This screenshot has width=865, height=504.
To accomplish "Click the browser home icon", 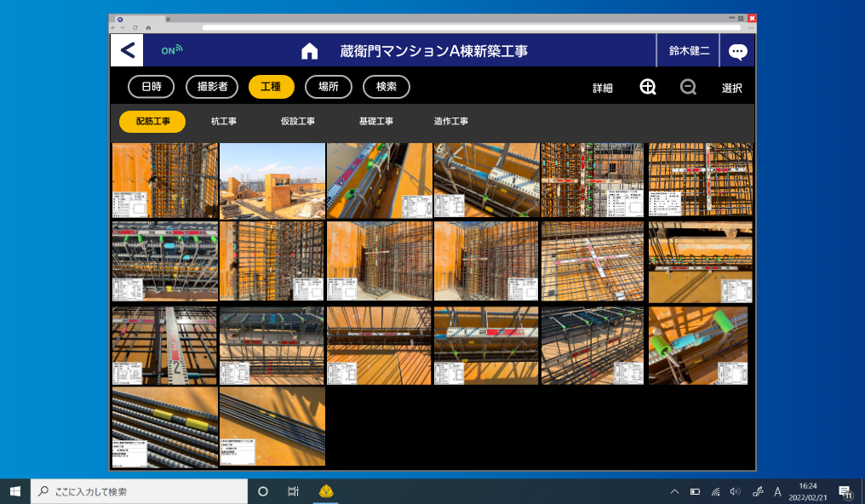I will coord(148,27).
